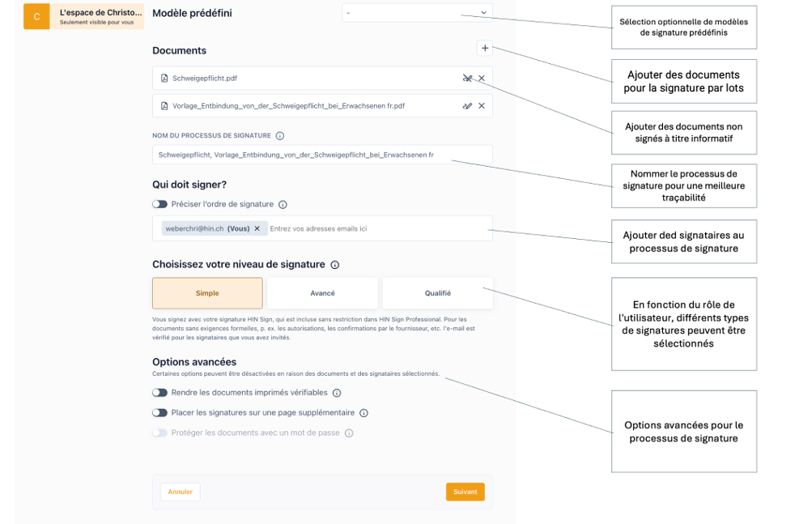This screenshot has width=812, height=524.
Task: Remove weberchri@hin.ch signer chip
Action: point(257,228)
